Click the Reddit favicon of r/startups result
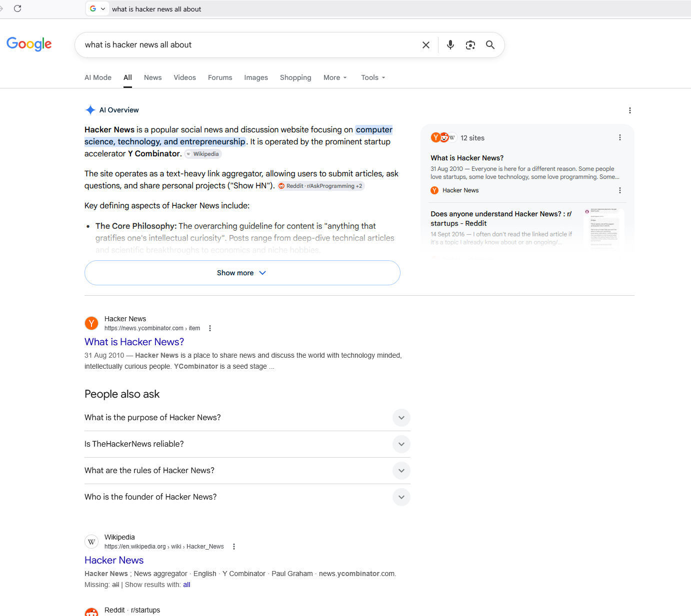The width and height of the screenshot is (691, 616). coord(91,612)
